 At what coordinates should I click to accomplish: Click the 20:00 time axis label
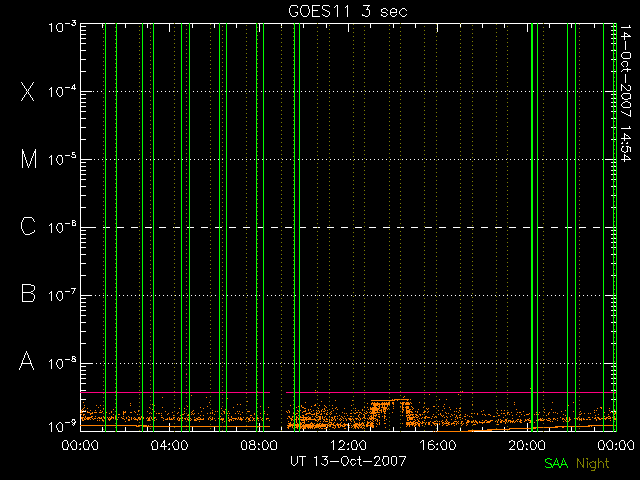pyautogui.click(x=527, y=445)
